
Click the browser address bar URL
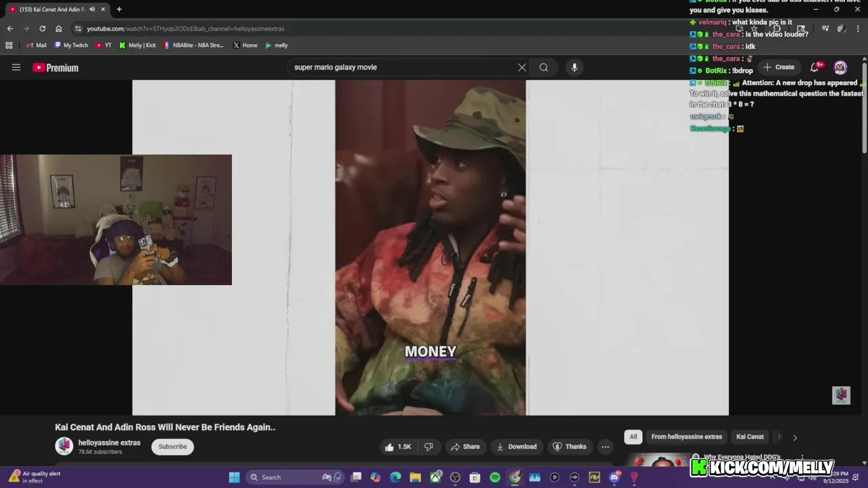pos(185,28)
